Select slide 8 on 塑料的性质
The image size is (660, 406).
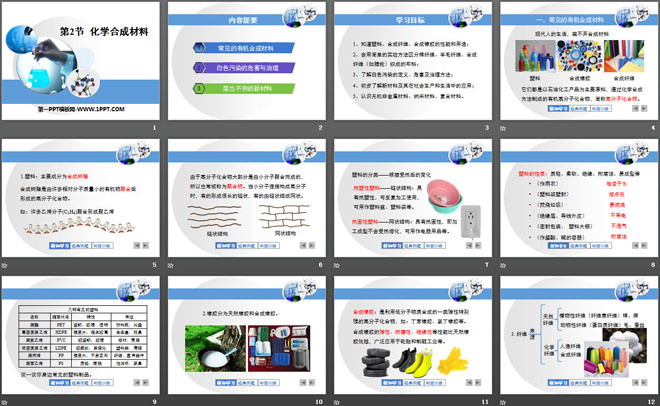tap(579, 199)
